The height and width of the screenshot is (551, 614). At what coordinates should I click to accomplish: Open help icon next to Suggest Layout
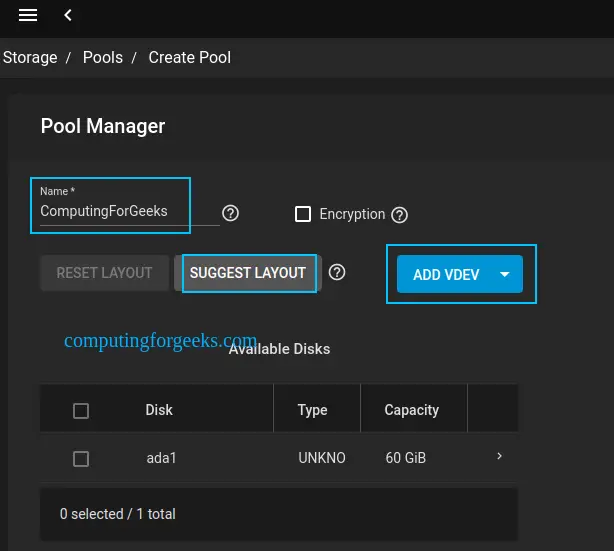(337, 272)
